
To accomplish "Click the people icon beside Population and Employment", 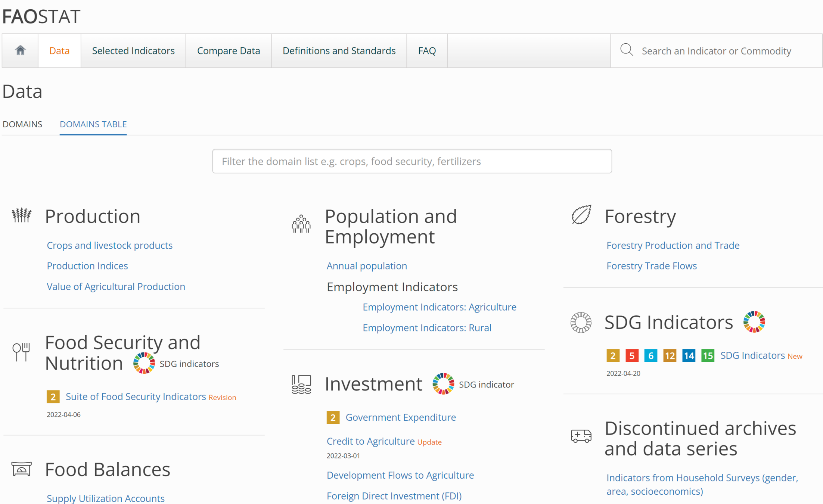I will [301, 224].
